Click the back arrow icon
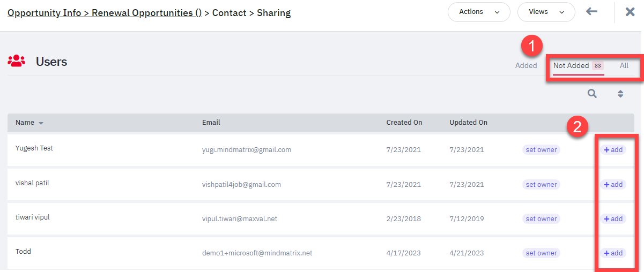 pyautogui.click(x=591, y=11)
